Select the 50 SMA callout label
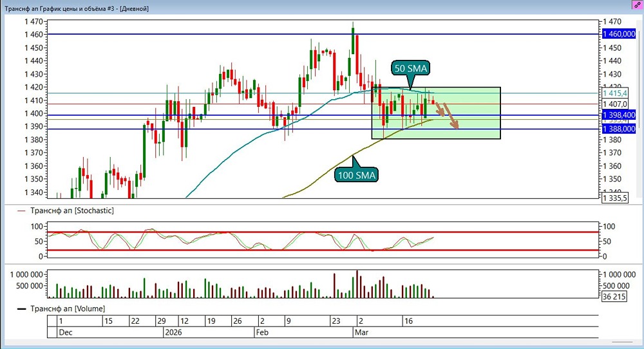 [411, 68]
